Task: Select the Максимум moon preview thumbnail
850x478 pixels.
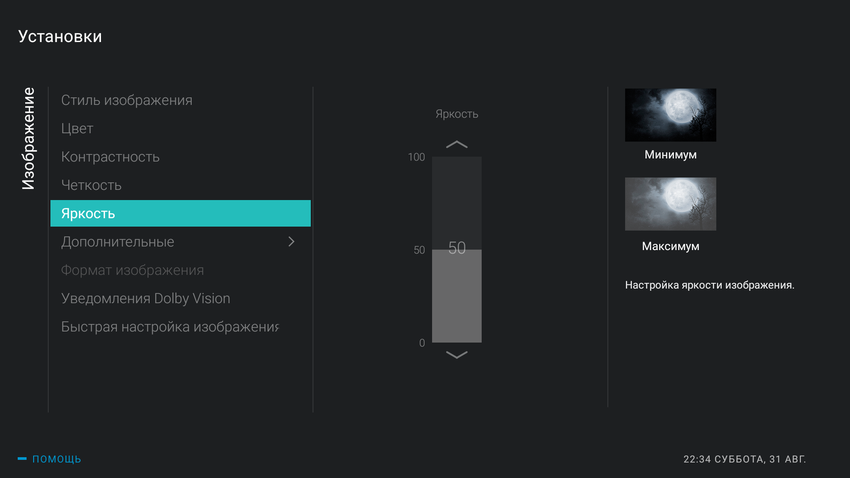Action: (x=670, y=204)
